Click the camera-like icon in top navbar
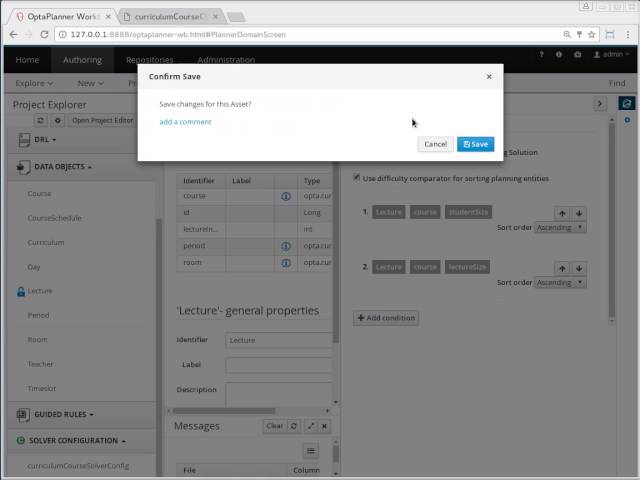This screenshot has height=480, width=640. point(578,54)
